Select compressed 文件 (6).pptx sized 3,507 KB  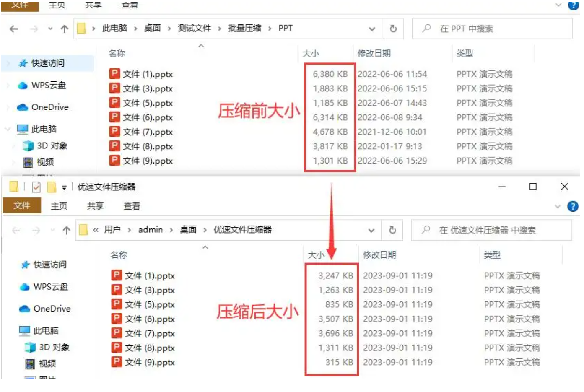pyautogui.click(x=143, y=319)
